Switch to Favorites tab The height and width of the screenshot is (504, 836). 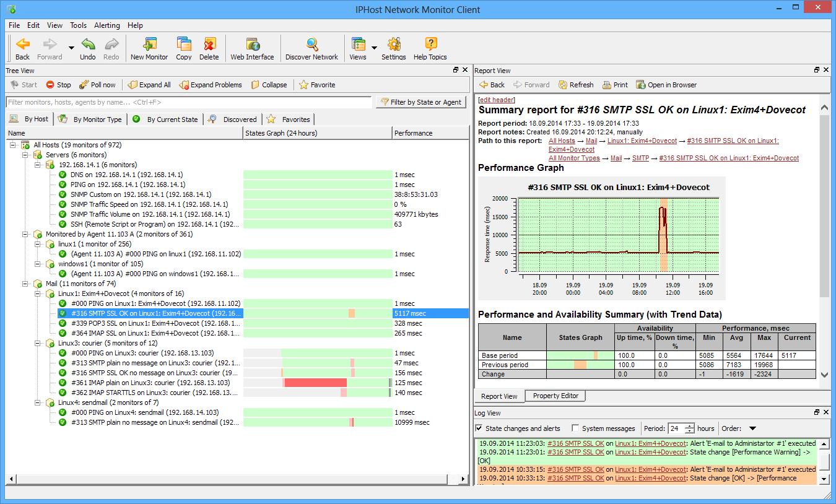[x=289, y=119]
